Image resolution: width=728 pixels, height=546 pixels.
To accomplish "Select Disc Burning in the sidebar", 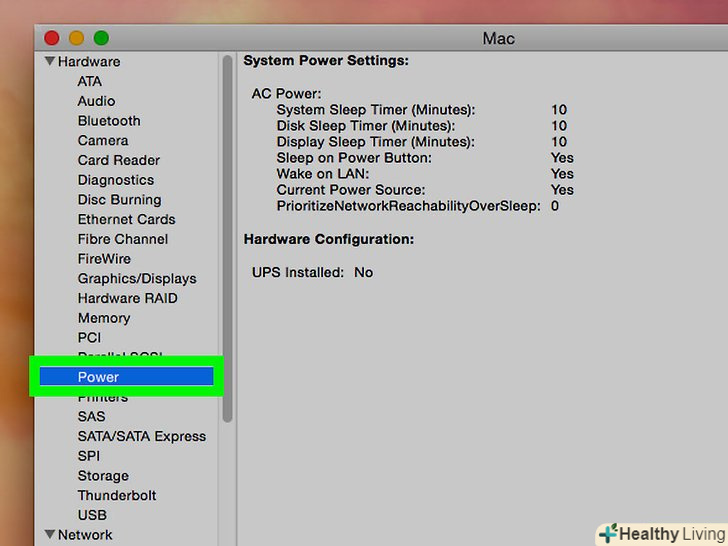I will click(x=119, y=200).
